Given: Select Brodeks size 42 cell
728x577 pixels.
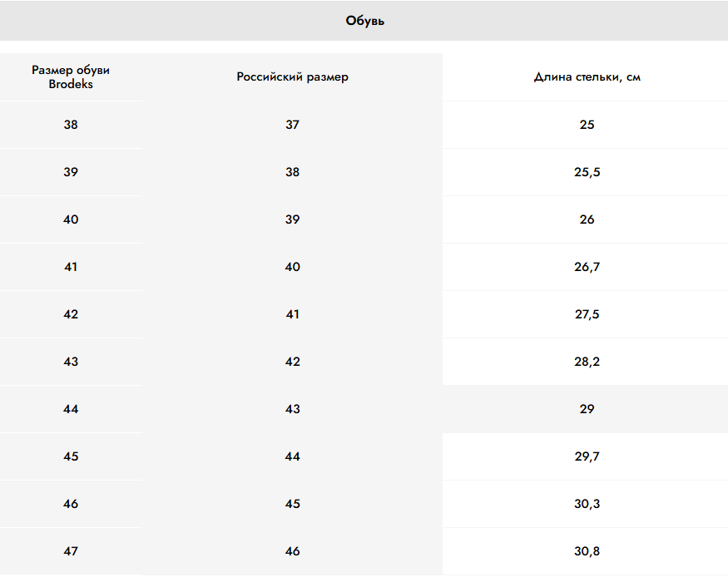Looking at the screenshot, I should pyautogui.click(x=71, y=314).
